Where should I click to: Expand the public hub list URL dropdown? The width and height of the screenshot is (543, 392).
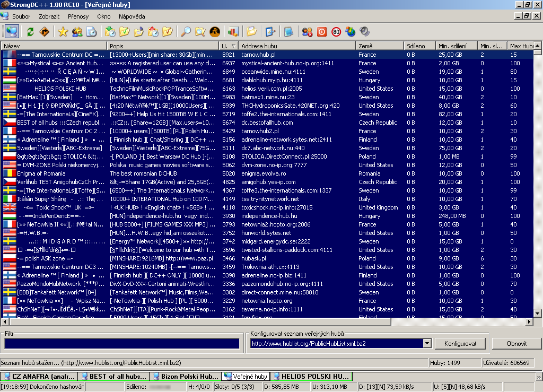(427, 344)
